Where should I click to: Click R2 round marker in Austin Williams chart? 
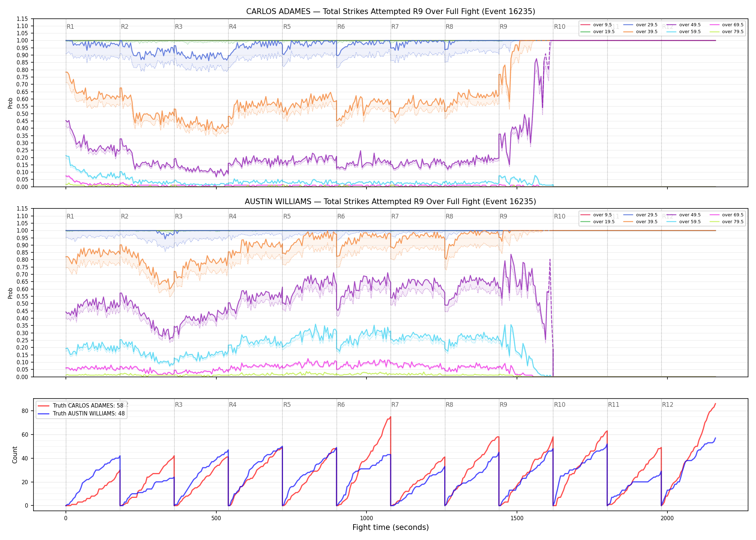point(125,216)
